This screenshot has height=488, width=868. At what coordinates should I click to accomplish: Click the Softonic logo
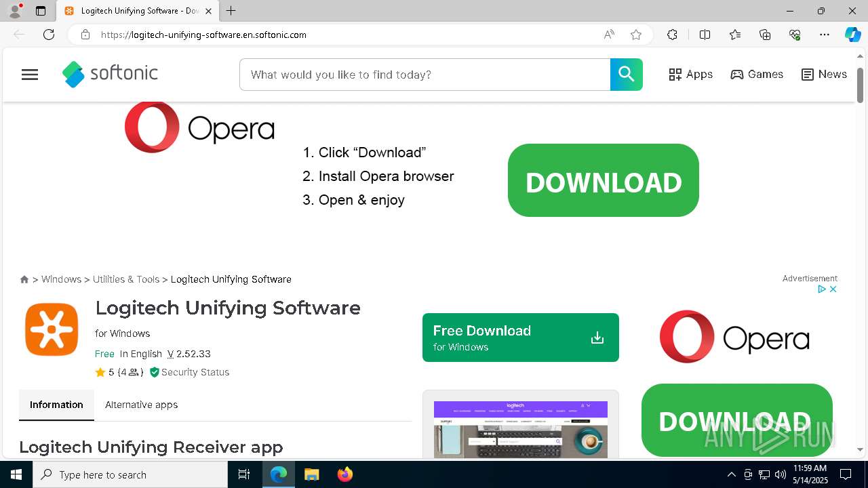pos(110,74)
